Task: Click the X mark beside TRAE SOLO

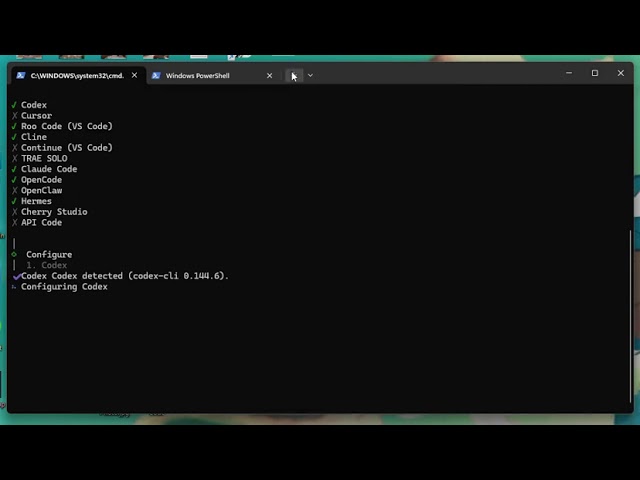Action: 15,158
